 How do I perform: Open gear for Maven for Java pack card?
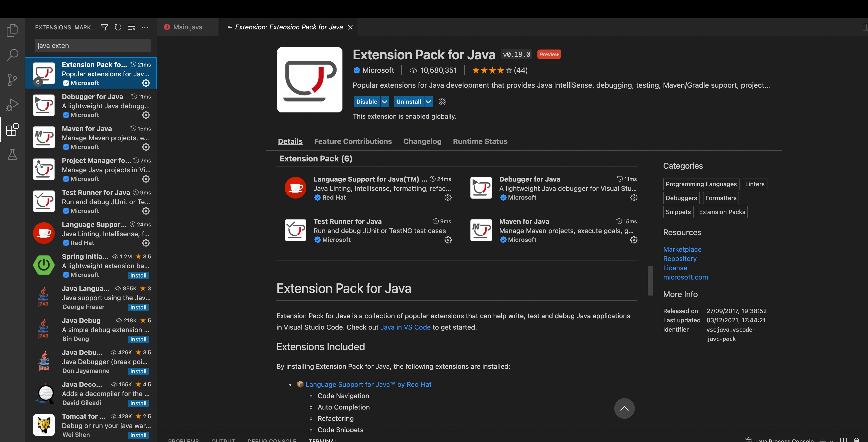coord(634,240)
